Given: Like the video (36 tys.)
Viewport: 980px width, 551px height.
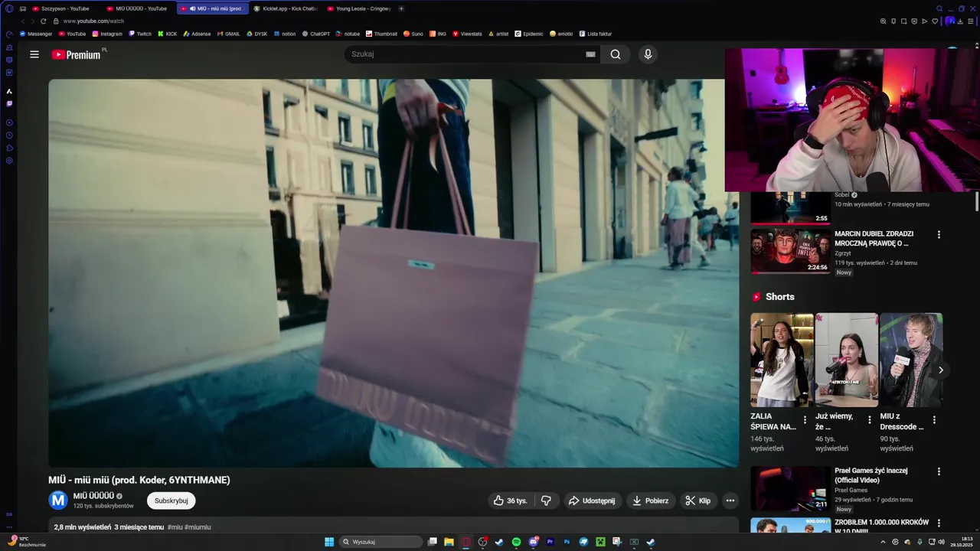Looking at the screenshot, I should click(511, 500).
